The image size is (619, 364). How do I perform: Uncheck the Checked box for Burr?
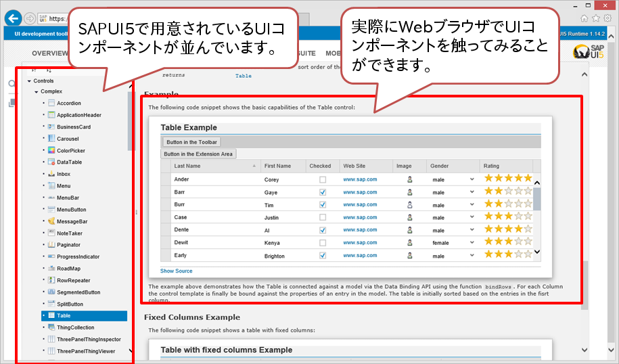[323, 205]
